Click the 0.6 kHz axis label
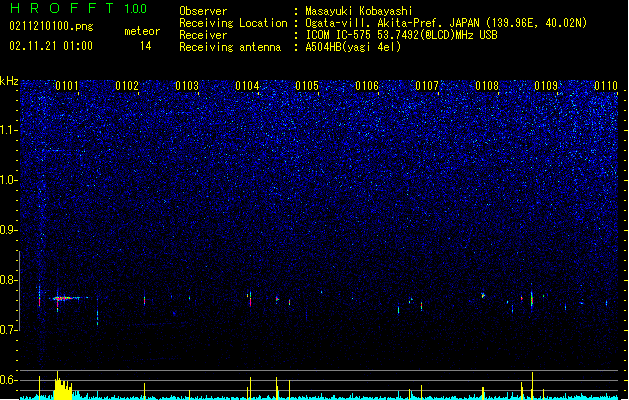The image size is (629, 400). coord(9,380)
